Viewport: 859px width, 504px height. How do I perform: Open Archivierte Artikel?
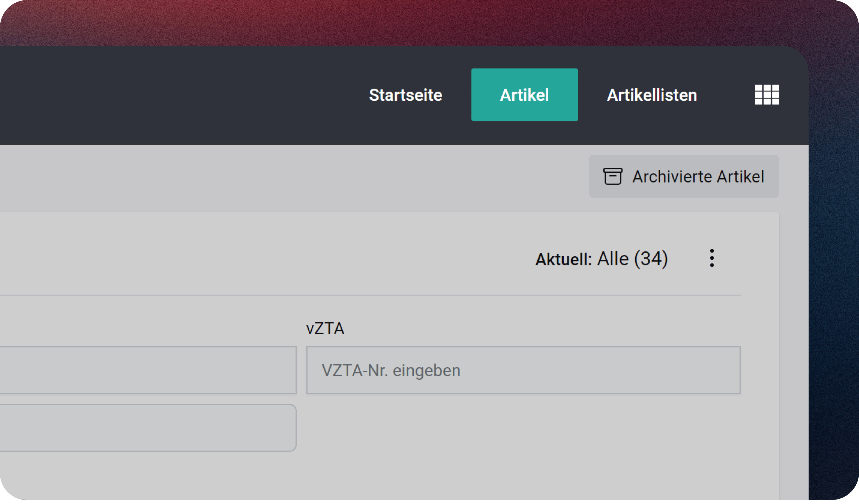click(683, 176)
